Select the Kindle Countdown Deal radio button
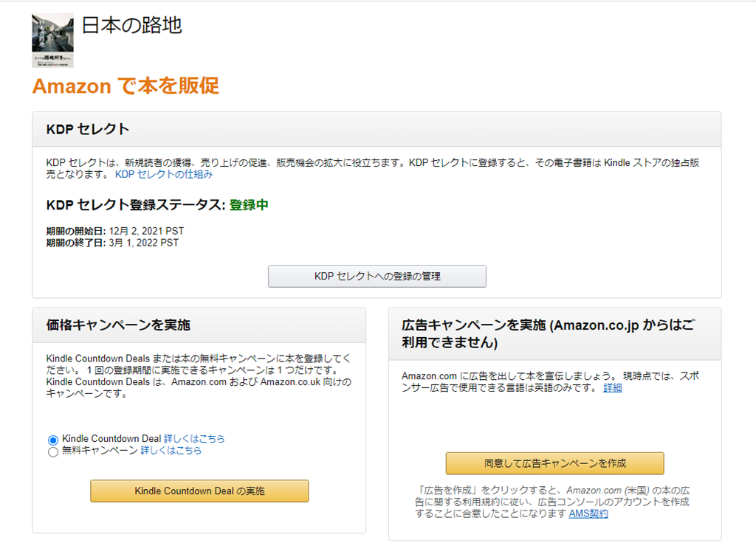Image resolution: width=756 pixels, height=554 pixels. (x=53, y=440)
